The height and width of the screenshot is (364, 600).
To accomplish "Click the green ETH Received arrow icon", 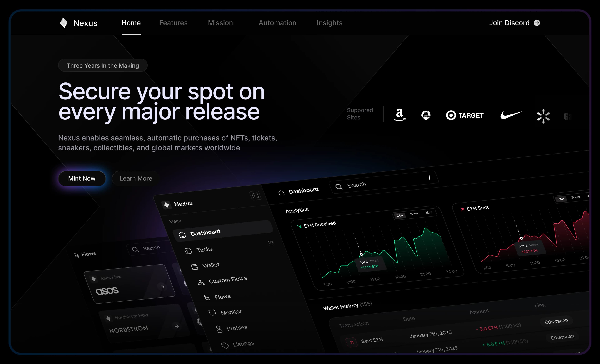I will tap(299, 227).
